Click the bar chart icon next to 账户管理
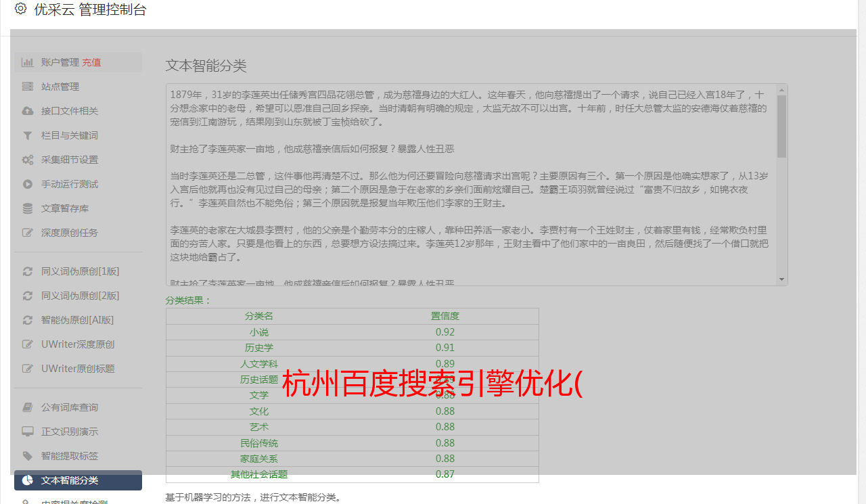Viewport: 866px width, 504px height. click(x=27, y=62)
